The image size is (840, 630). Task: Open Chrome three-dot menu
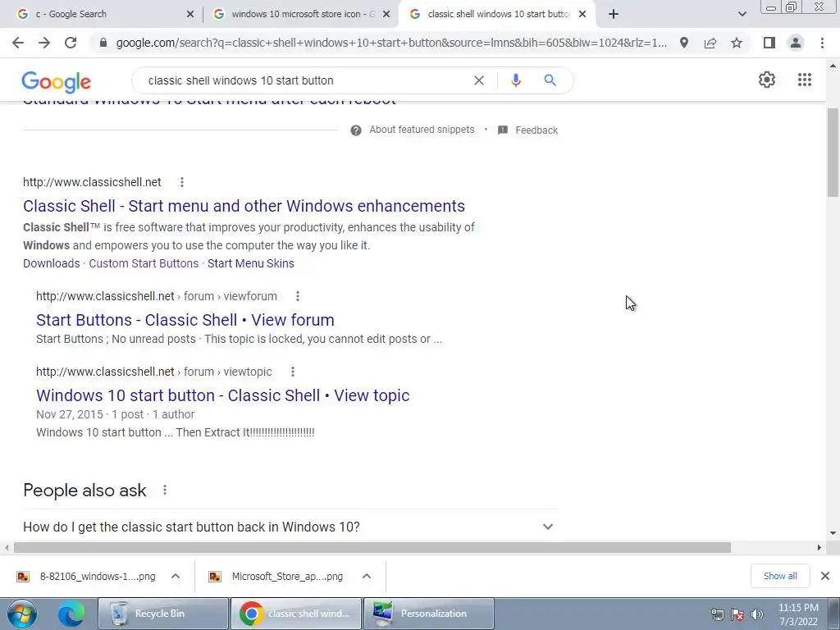click(x=822, y=43)
